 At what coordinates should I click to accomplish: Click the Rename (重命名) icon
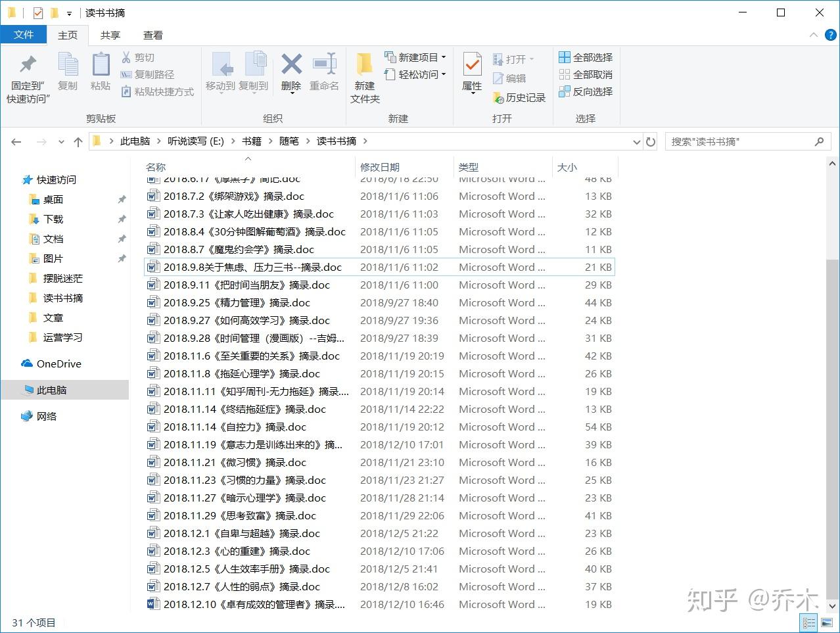tap(325, 64)
